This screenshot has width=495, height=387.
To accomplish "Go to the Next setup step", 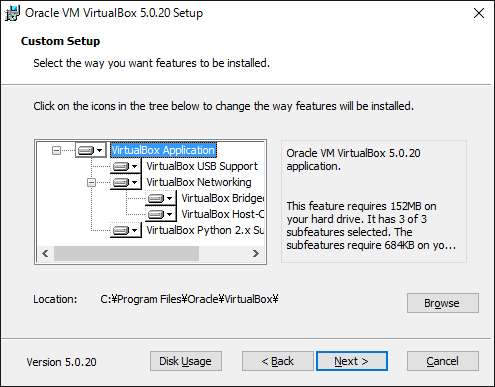I will [352, 361].
